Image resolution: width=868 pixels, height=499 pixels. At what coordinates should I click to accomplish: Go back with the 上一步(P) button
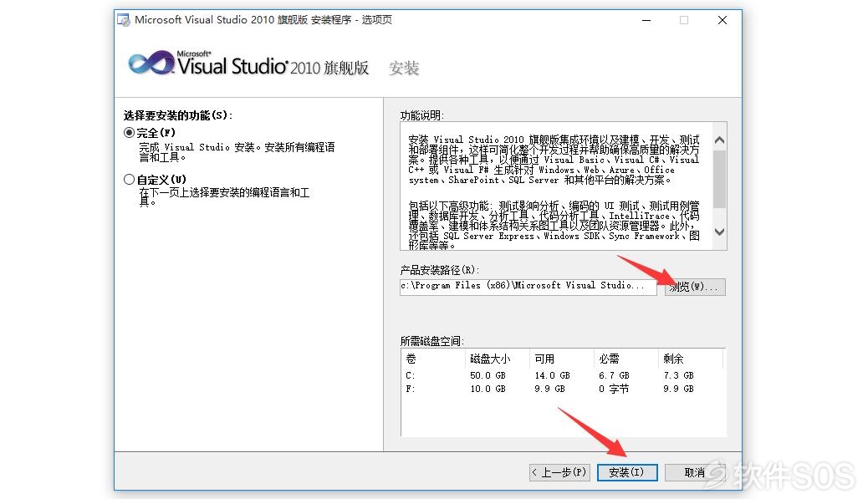559,472
